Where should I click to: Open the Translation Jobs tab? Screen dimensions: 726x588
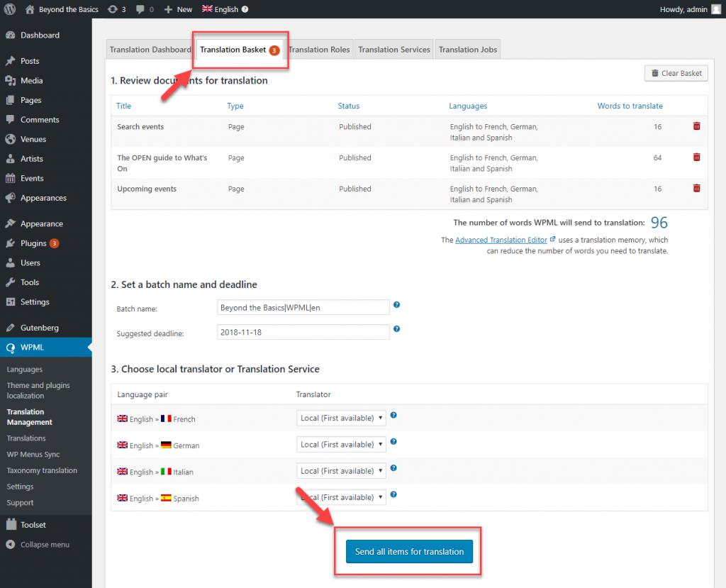468,50
